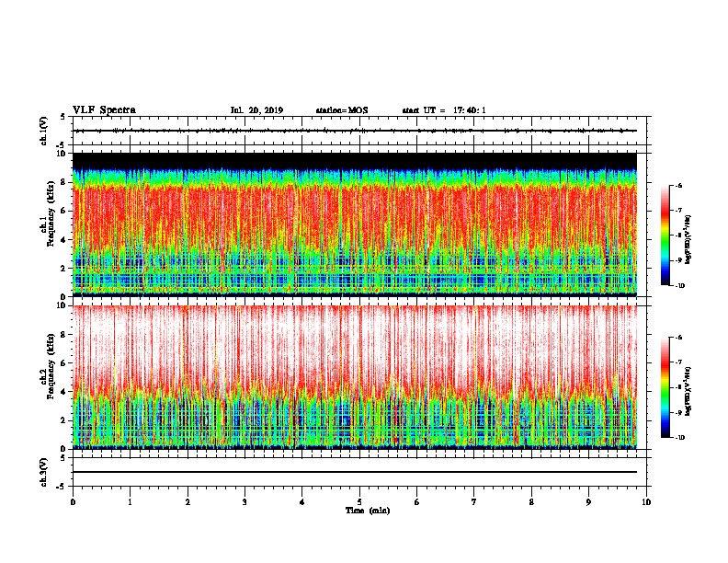Screen dimensions: 728x563
Task: Click the ch.1(V) waveform axis label
Action: 44,131
